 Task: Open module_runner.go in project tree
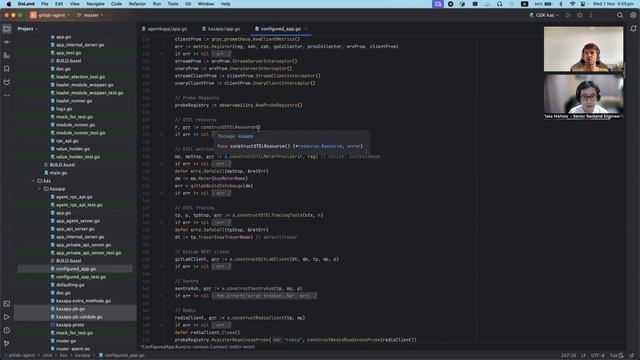(x=76, y=125)
